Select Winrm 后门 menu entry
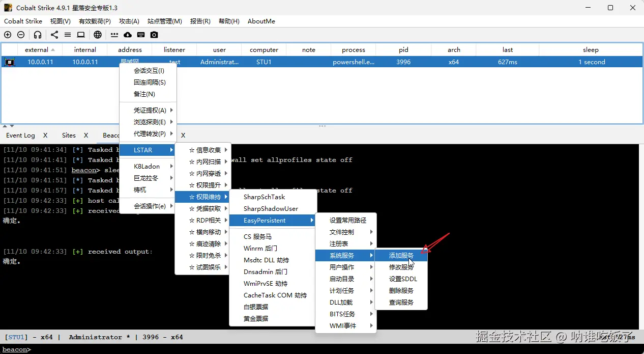Viewport: 644px width, 354px height. [273, 249]
